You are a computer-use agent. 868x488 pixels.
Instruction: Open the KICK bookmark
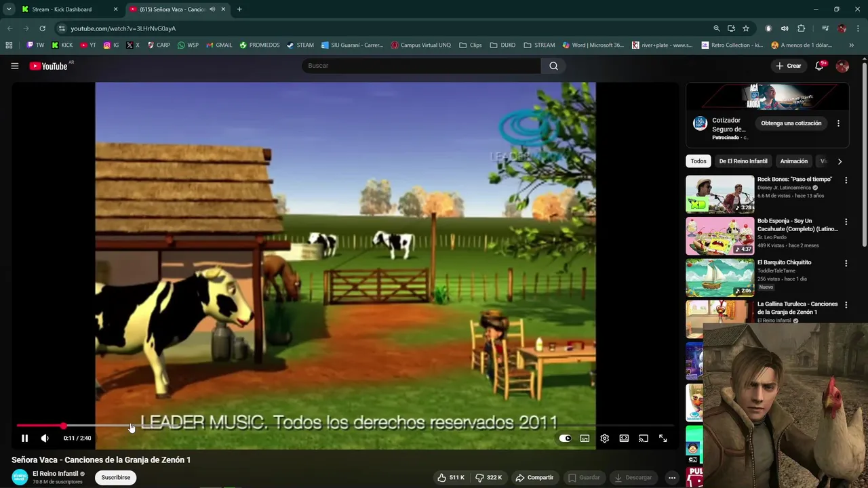[62, 45]
